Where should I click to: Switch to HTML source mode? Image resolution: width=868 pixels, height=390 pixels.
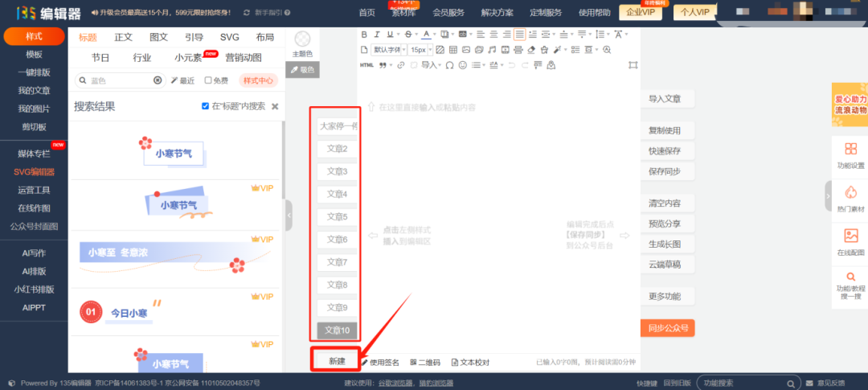(366, 65)
